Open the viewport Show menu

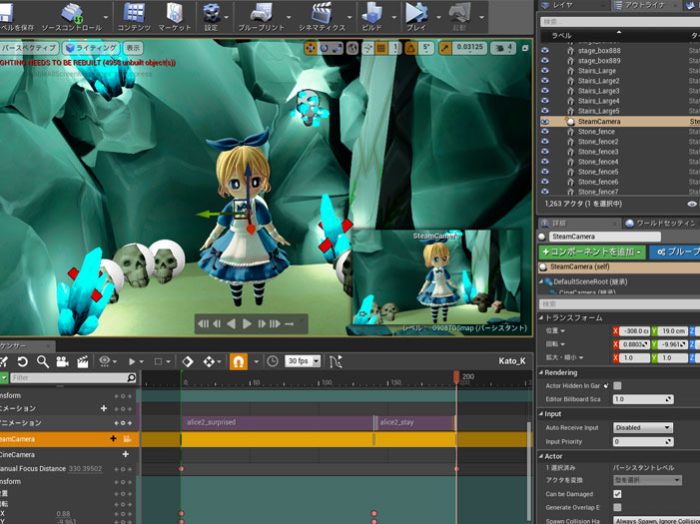pyautogui.click(x=133, y=48)
